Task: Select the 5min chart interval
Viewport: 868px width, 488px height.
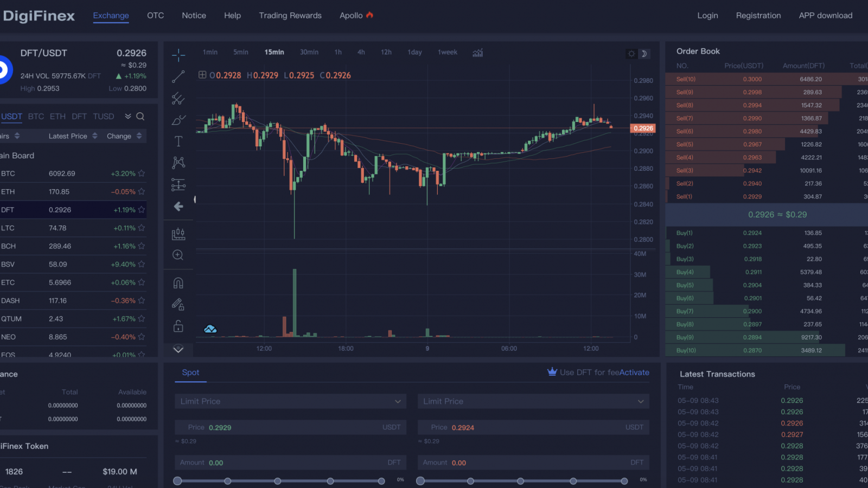Action: coord(241,52)
